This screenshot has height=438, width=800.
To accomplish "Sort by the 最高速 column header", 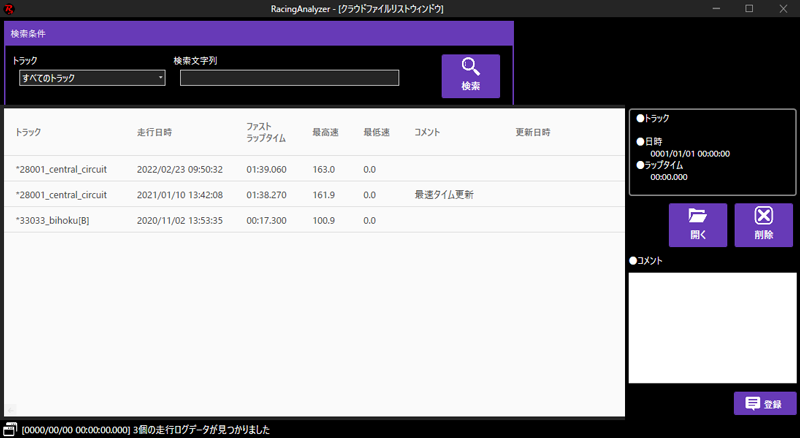I will click(x=324, y=132).
